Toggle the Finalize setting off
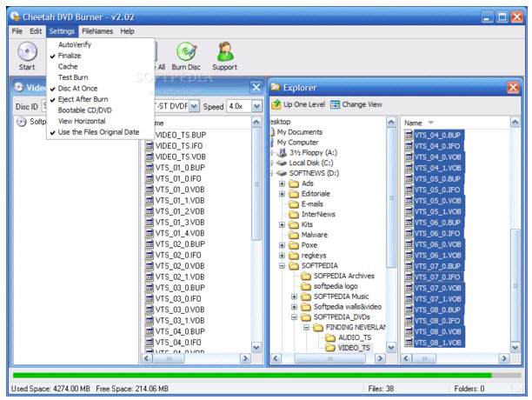The height and width of the screenshot is (400, 532). point(70,55)
